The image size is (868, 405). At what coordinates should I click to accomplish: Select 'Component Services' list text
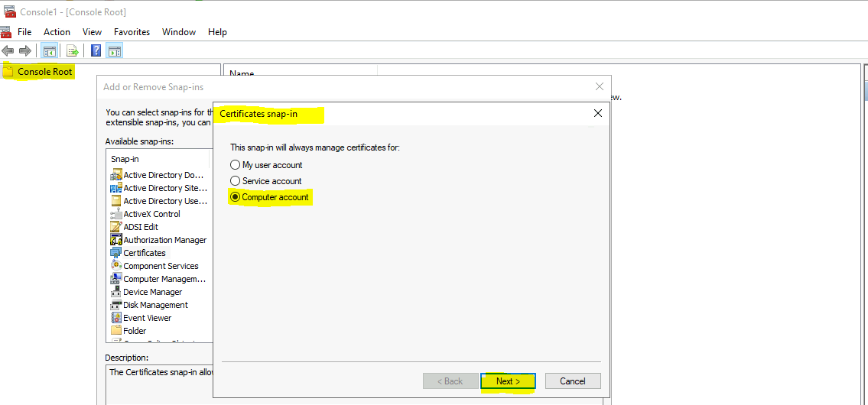click(x=161, y=266)
